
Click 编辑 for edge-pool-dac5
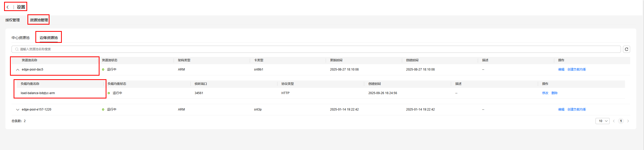pyautogui.click(x=561, y=69)
